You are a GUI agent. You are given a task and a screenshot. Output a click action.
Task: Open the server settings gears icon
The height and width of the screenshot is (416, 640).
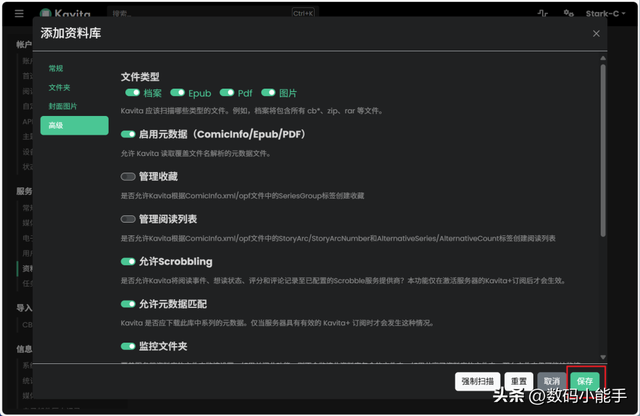[x=569, y=13]
